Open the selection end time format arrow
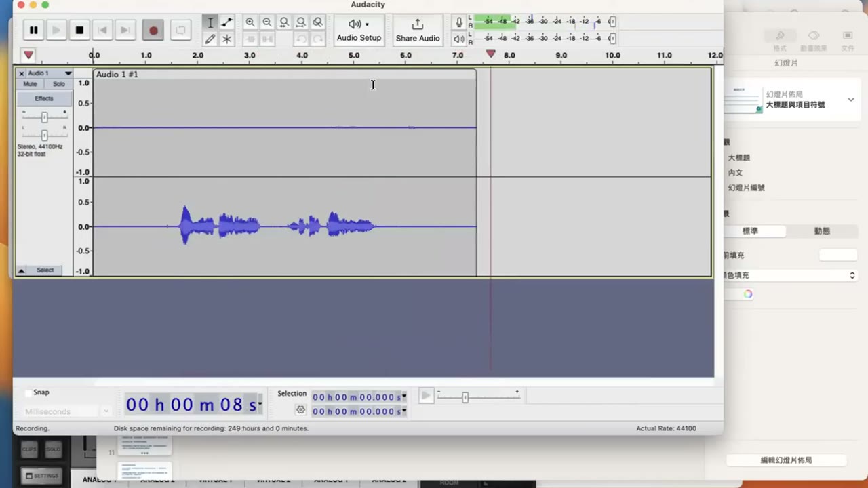868x488 pixels. (x=404, y=411)
